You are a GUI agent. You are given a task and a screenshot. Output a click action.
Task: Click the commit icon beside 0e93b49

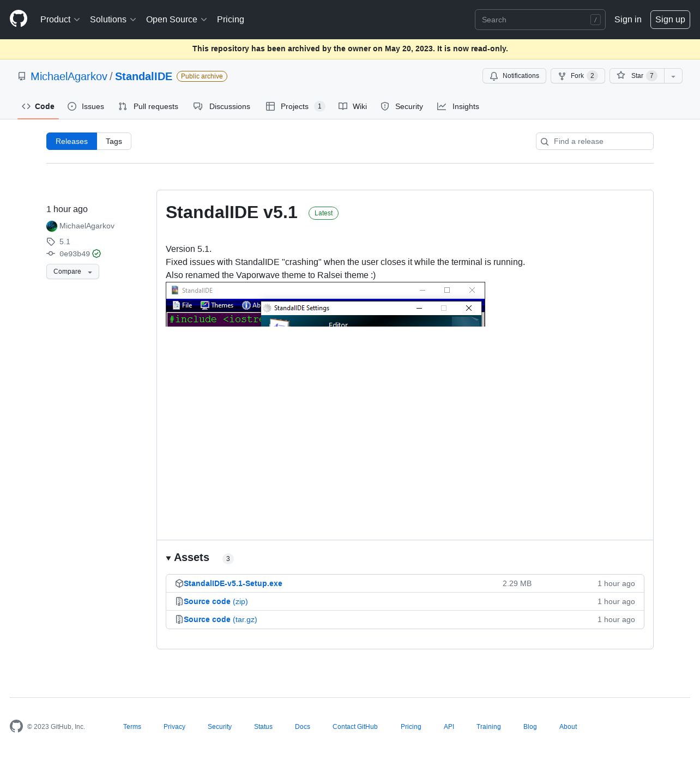[x=51, y=254]
